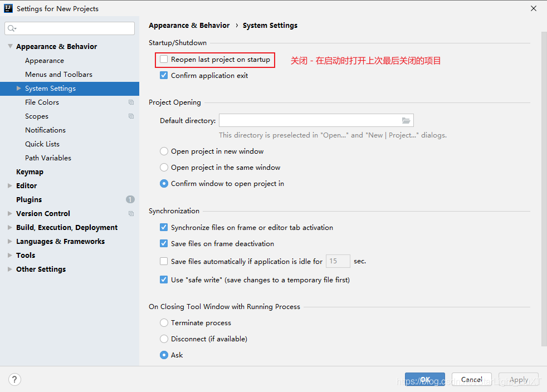The width and height of the screenshot is (547, 392).
Task: Close the Settings for New Projects dialog
Action: click(534, 8)
